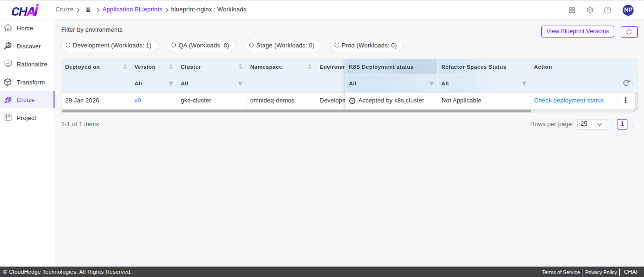Screen dimensions: 644x277
Task: Open the apps grid icon in top bar
Action: [572, 9]
